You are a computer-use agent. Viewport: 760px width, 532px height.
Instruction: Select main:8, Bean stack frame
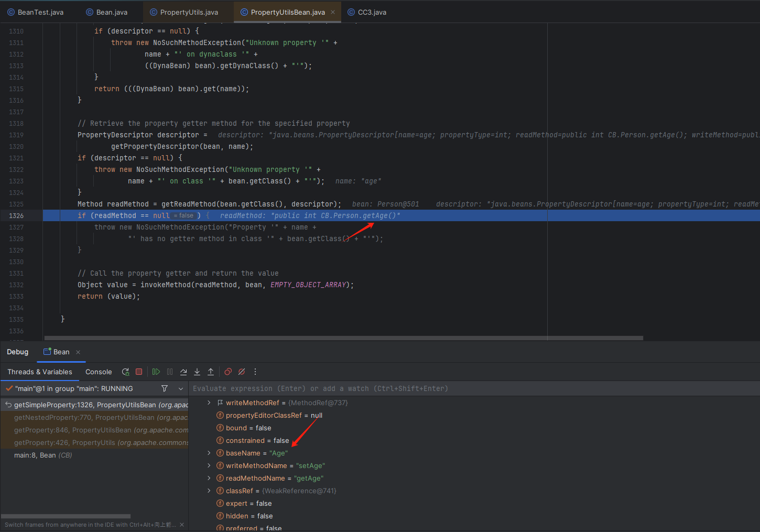coord(94,455)
